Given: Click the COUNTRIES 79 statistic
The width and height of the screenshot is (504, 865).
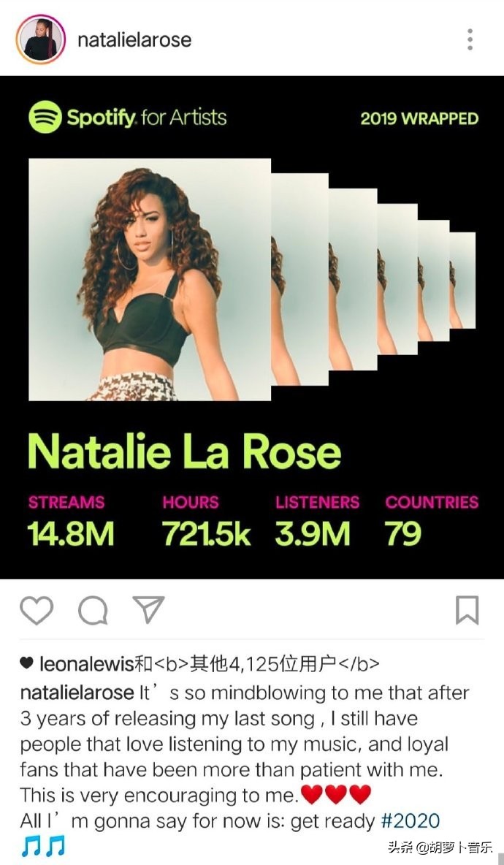Looking at the screenshot, I should pyautogui.click(x=432, y=520).
